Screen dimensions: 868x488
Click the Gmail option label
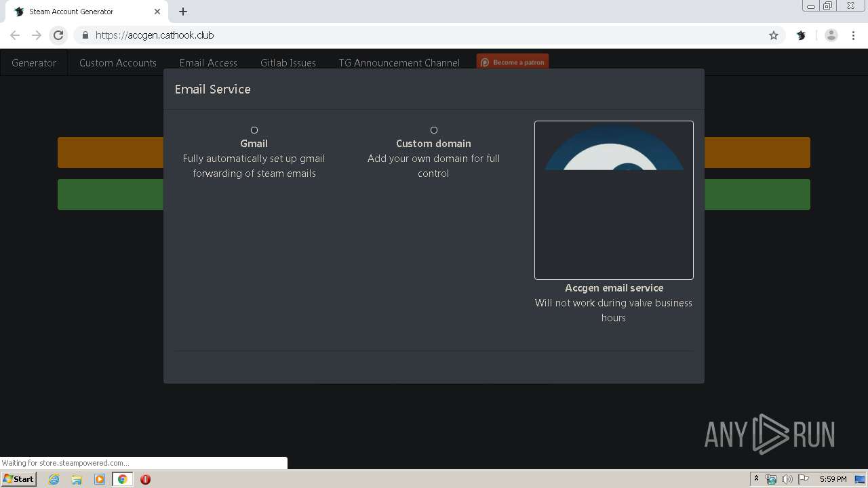pos(254,144)
